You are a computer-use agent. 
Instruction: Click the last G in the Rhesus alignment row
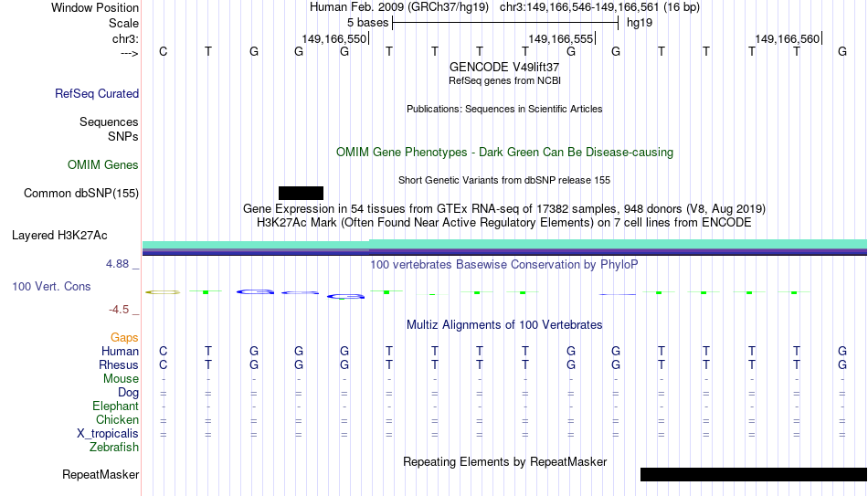click(842, 365)
